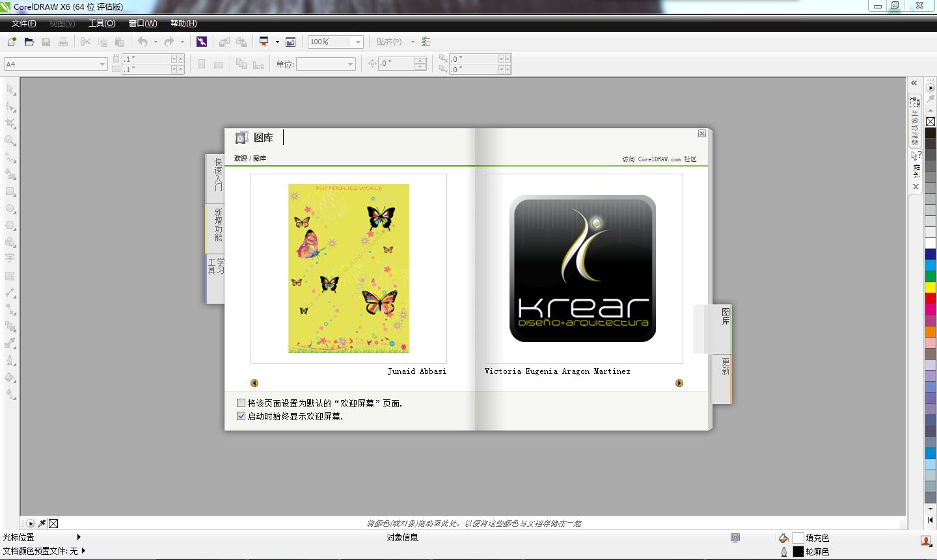937x560 pixels.
Task: Pick the yellow swatch from the color palette
Action: click(x=930, y=286)
